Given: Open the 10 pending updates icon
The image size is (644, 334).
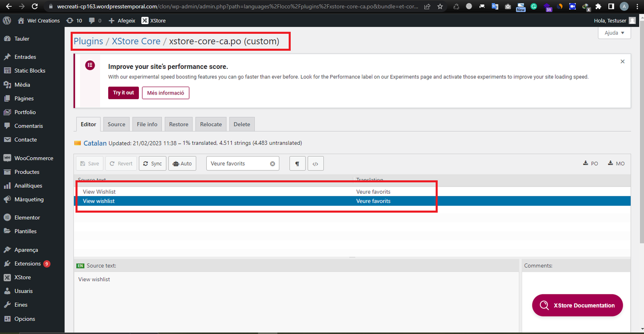Looking at the screenshot, I should point(74,21).
